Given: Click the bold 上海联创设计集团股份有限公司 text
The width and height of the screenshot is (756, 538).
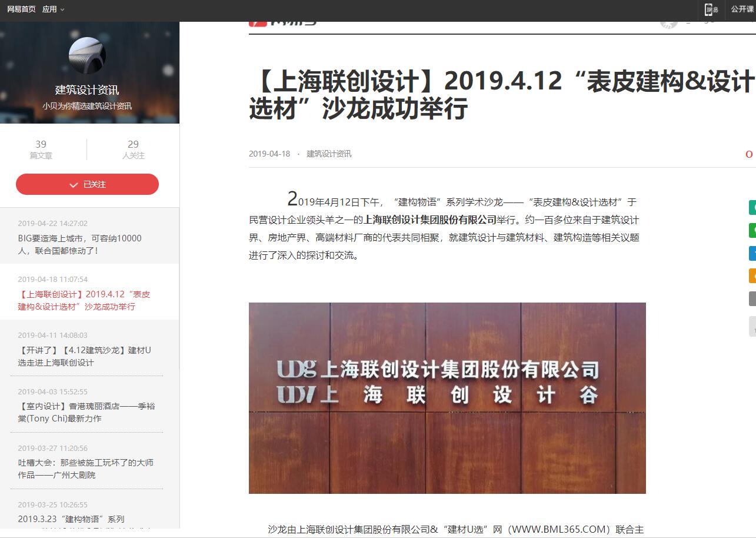Looking at the screenshot, I should [430, 220].
